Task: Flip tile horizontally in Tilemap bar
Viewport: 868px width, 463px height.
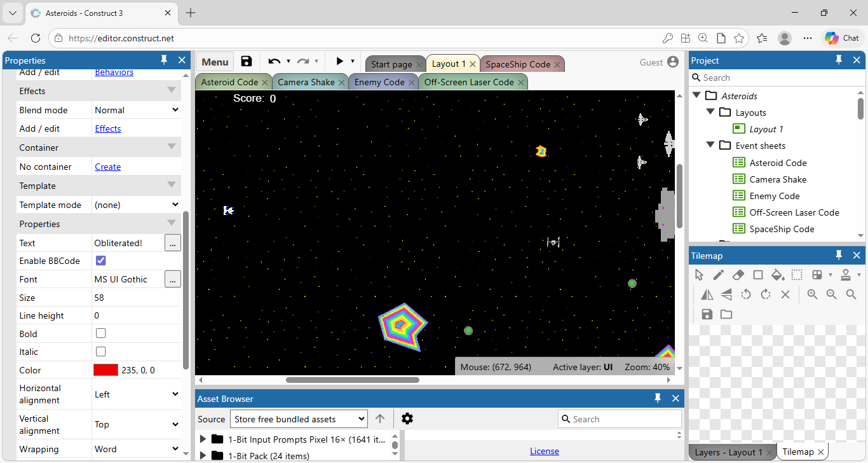Action: (707, 294)
